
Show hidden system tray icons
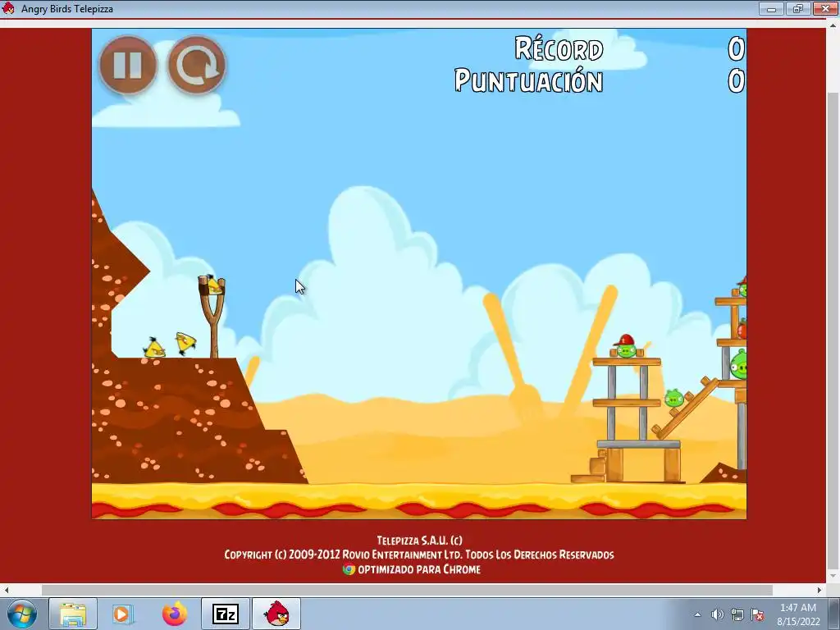[697, 614]
